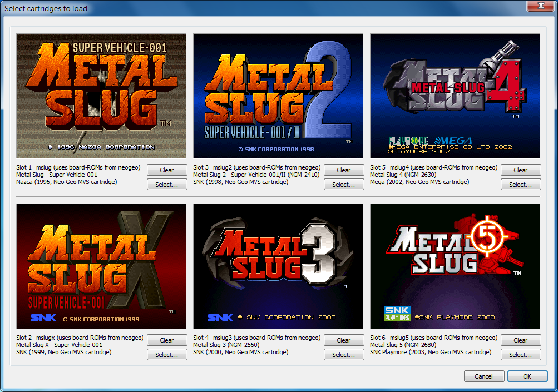This screenshot has height=392, width=558.
Task: Pick Select for Slot 5 mslug4
Action: (x=521, y=184)
